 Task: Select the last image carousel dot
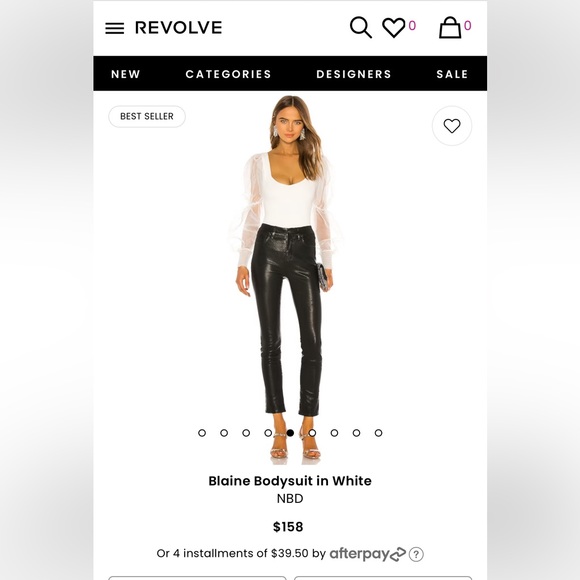tap(378, 433)
